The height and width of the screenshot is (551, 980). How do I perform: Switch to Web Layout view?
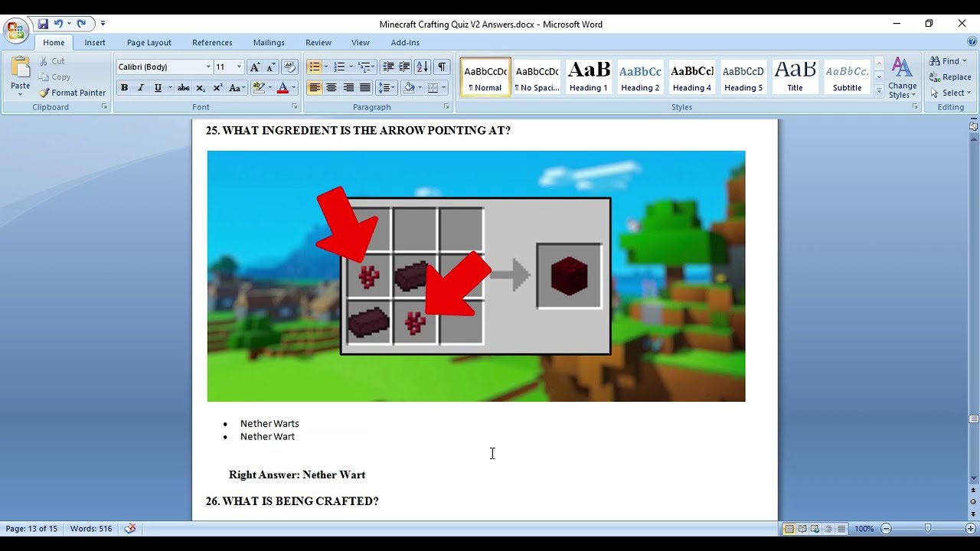(814, 529)
